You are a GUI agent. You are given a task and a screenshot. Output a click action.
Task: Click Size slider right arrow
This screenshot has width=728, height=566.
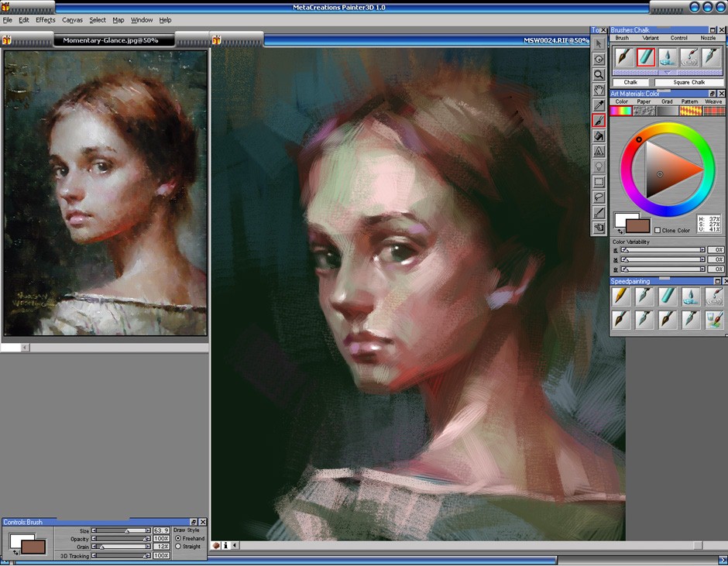148,530
